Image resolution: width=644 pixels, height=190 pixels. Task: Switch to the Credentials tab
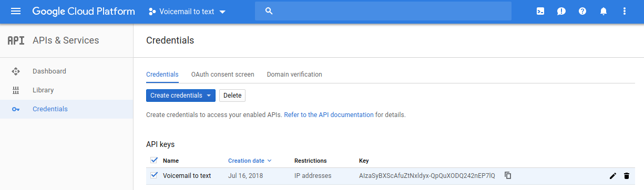(x=162, y=75)
